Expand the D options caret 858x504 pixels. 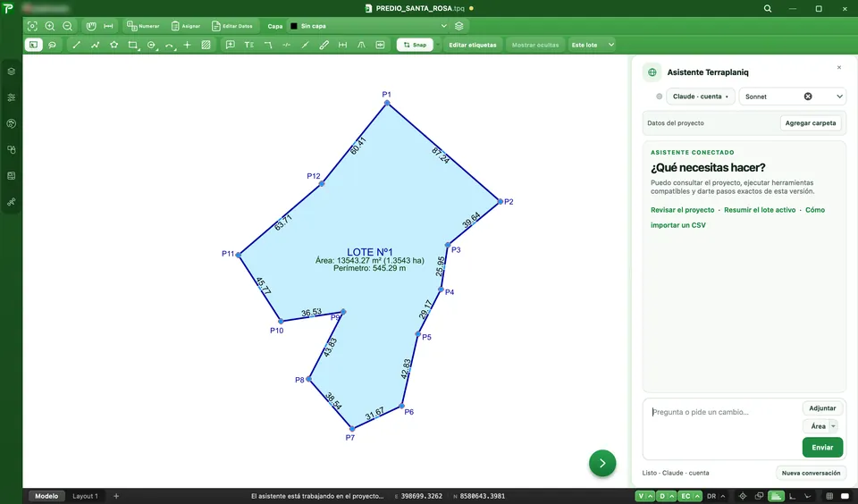tap(672, 496)
